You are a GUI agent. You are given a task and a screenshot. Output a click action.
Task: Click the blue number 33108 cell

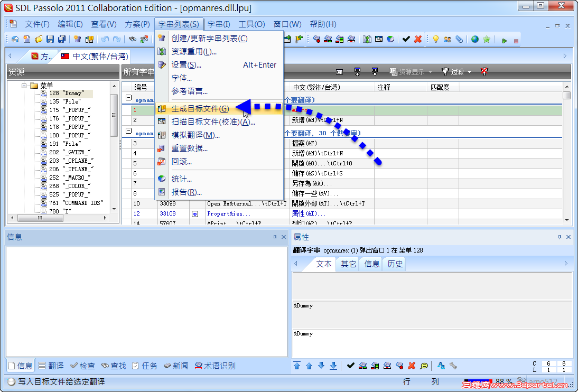[173, 213]
